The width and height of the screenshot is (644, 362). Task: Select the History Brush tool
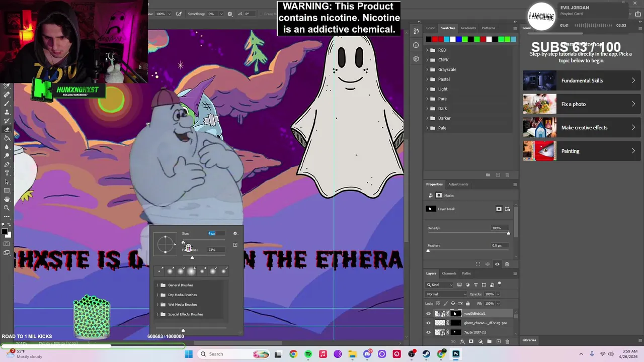[x=7, y=121]
